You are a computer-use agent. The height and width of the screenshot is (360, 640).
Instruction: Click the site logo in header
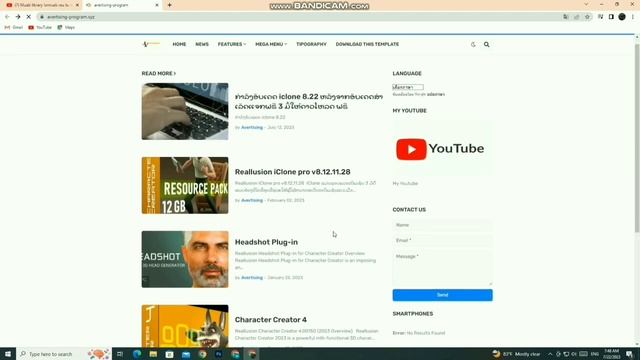click(x=151, y=44)
